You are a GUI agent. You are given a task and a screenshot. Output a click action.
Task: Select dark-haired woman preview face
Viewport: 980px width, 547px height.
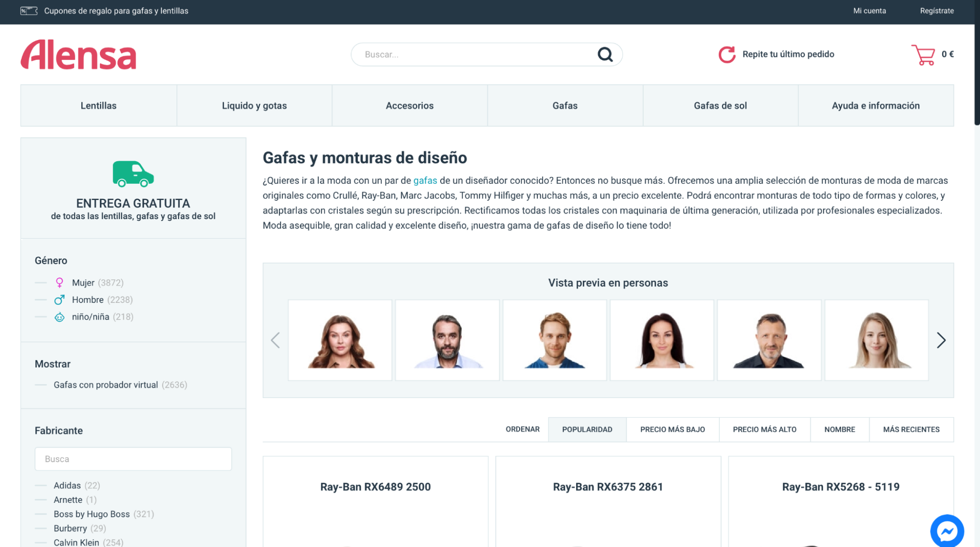coord(662,340)
